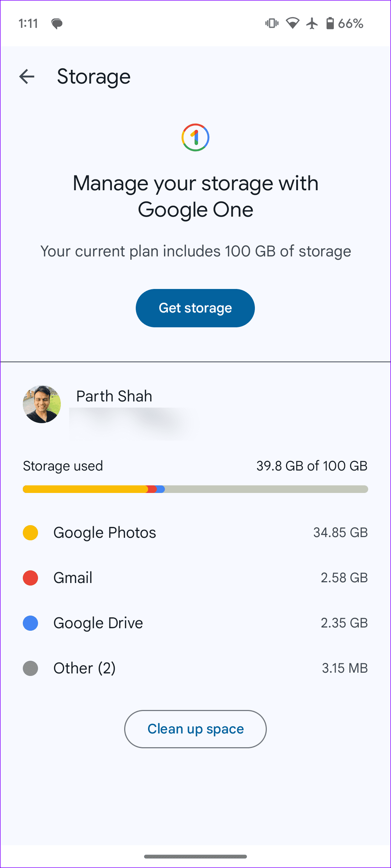Tap the storage used progress bar
The height and width of the screenshot is (868, 391).
[195, 489]
